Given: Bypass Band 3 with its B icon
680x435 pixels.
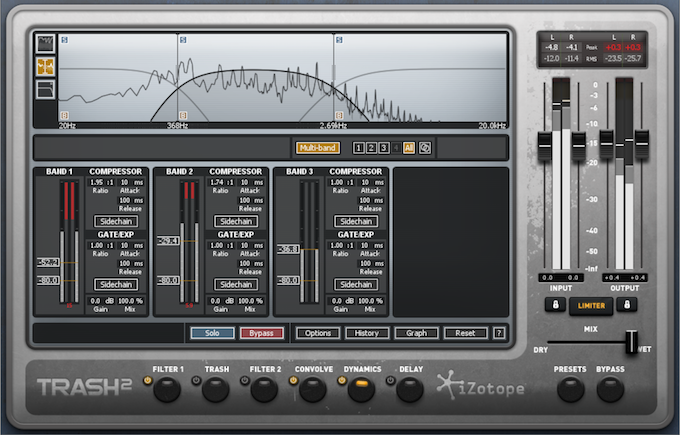Looking at the screenshot, I should click(339, 115).
